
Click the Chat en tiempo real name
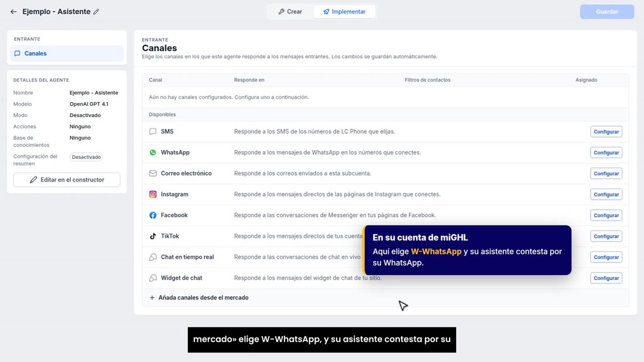point(187,257)
